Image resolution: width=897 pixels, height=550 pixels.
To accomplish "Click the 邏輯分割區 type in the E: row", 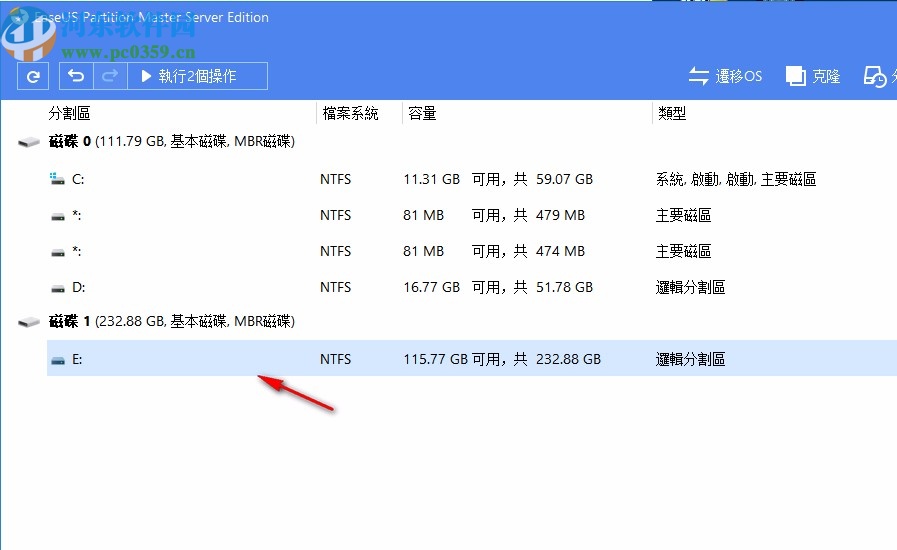I will pyautogui.click(x=690, y=359).
